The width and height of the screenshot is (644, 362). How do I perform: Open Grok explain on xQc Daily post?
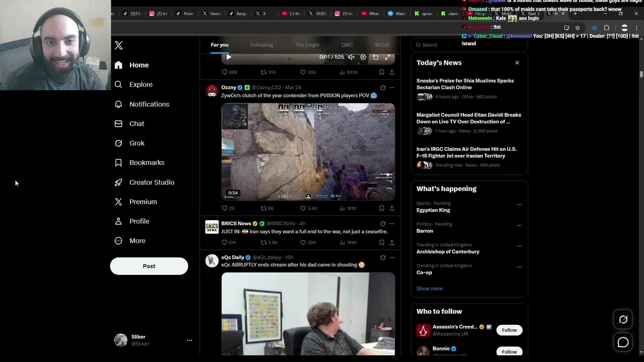click(x=383, y=257)
